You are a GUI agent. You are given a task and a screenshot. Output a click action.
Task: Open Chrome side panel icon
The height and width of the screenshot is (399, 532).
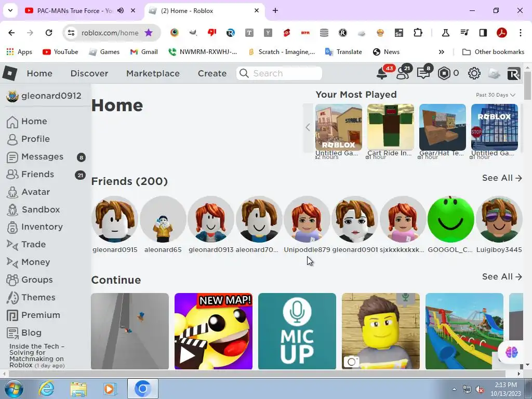tap(483, 33)
